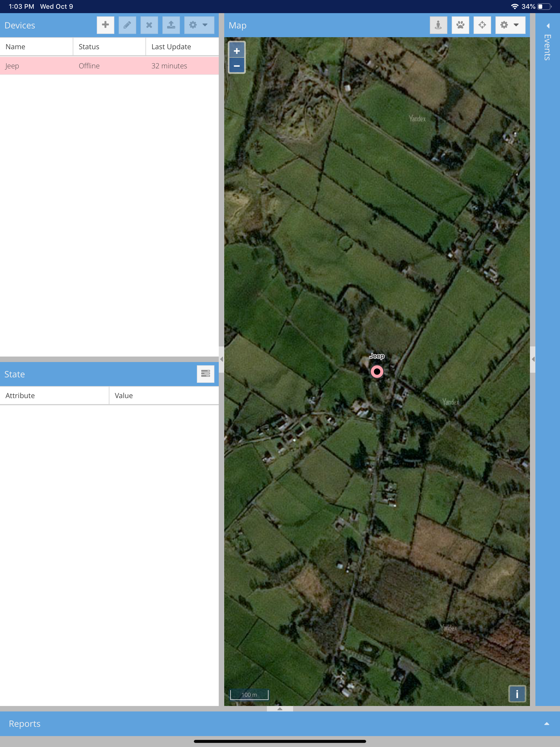Click the 100 m map scale bar
The width and height of the screenshot is (560, 747).
pyautogui.click(x=249, y=695)
